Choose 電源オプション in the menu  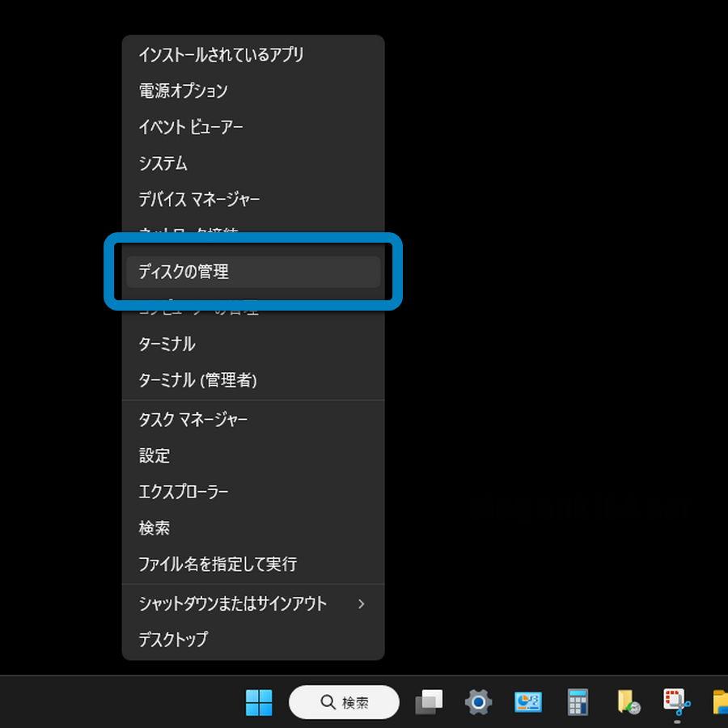[184, 91]
